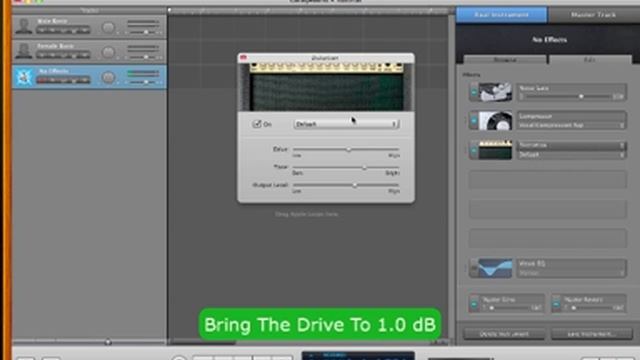Adjust the Master Reverb slider
The width and height of the screenshot is (640, 360).
[x=573, y=308]
